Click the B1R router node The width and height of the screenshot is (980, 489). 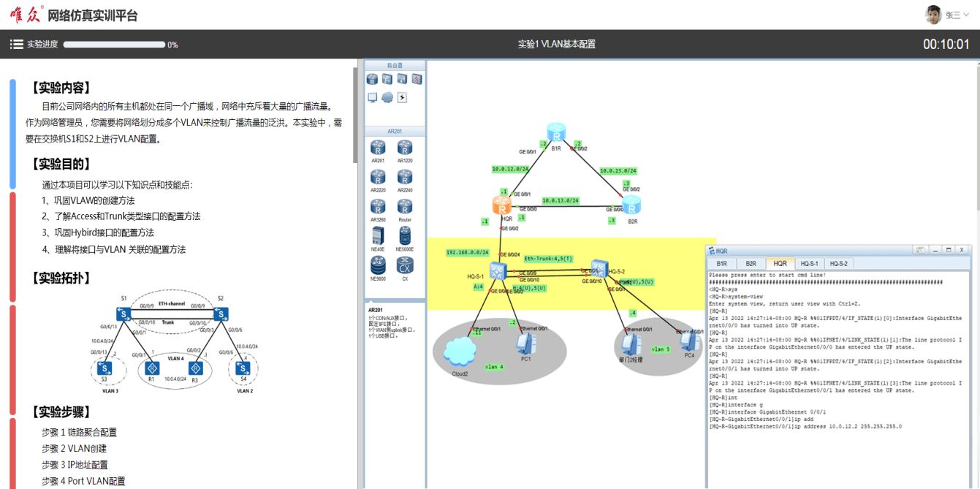(x=556, y=134)
